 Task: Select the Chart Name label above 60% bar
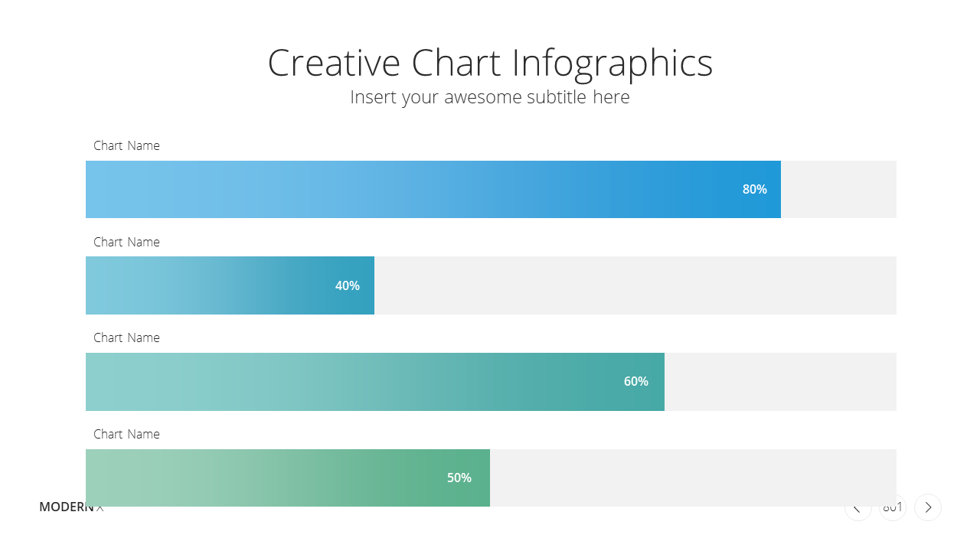coord(126,337)
